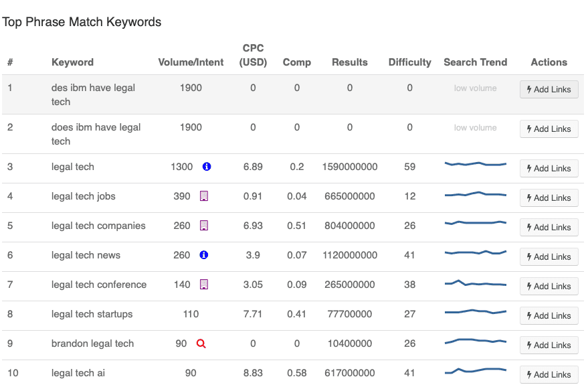Click the Results column header
Screen dimensions: 588x389
tap(349, 62)
